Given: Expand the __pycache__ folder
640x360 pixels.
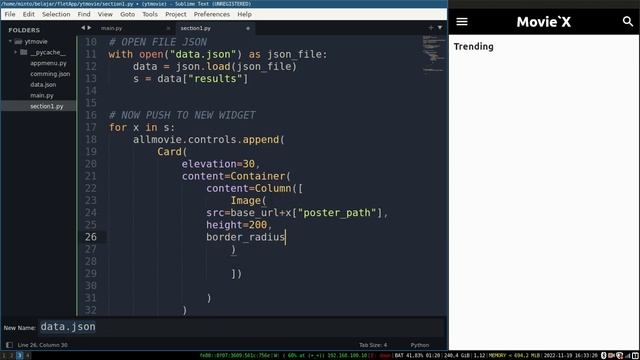Looking at the screenshot, I should pyautogui.click(x=16, y=52).
